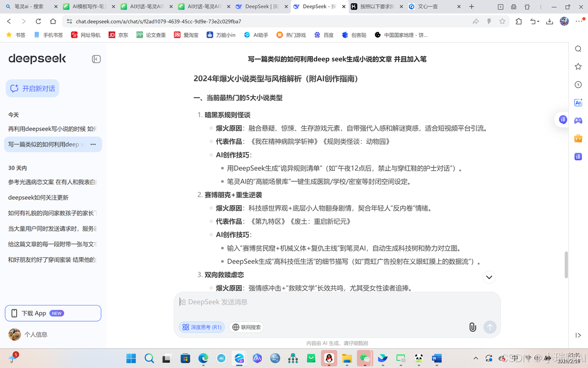The height and width of the screenshot is (368, 588).
Task: Open 爱淘宝 bookmark
Action: (186, 35)
